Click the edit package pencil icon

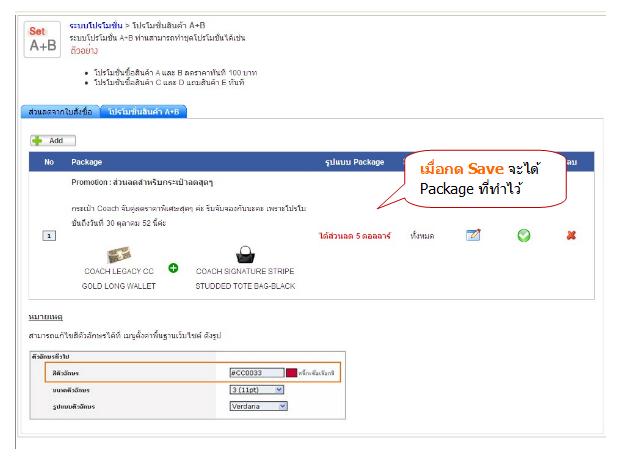[473, 235]
